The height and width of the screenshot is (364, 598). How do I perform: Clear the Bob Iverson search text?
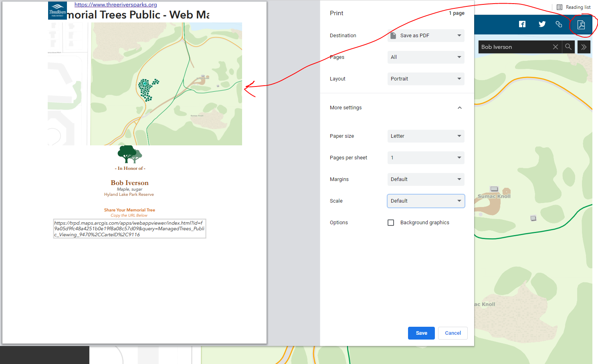tap(556, 47)
